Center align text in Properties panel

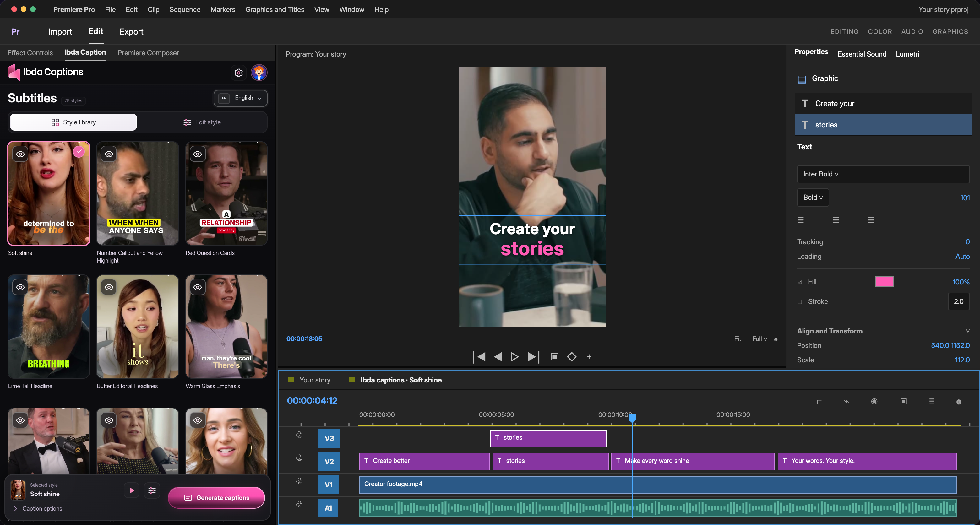836,220
